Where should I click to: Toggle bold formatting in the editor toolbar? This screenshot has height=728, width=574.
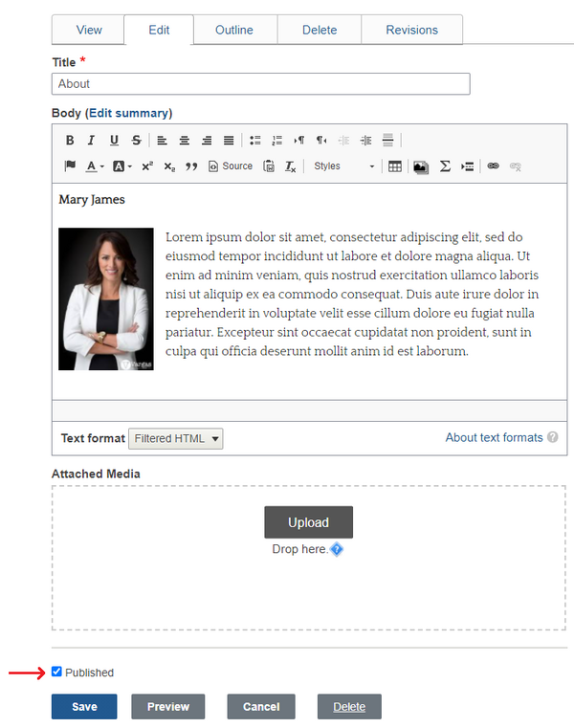tap(70, 141)
